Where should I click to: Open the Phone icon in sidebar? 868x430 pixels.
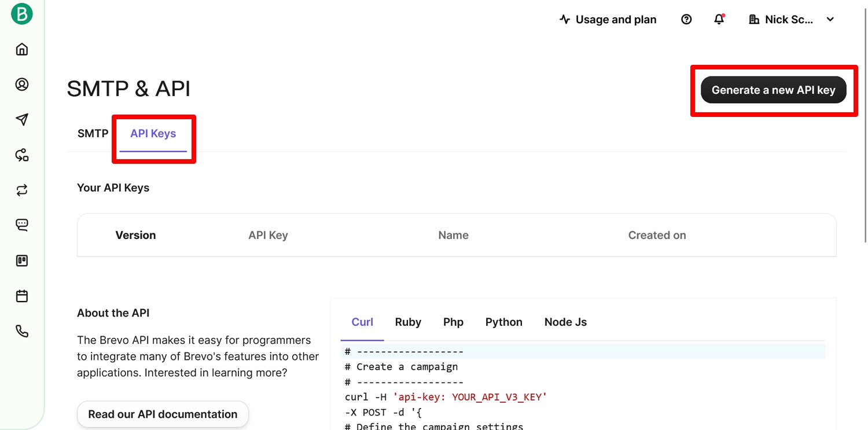[x=22, y=332]
